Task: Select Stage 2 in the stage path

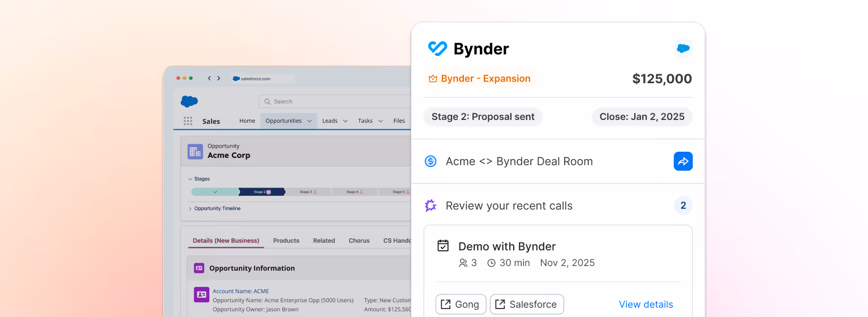Action: [x=261, y=192]
